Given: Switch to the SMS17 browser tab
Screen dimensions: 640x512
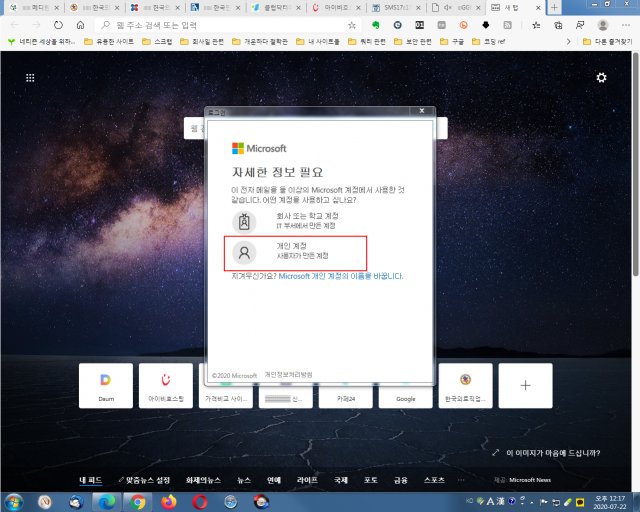Looking at the screenshot, I should click(x=397, y=8).
